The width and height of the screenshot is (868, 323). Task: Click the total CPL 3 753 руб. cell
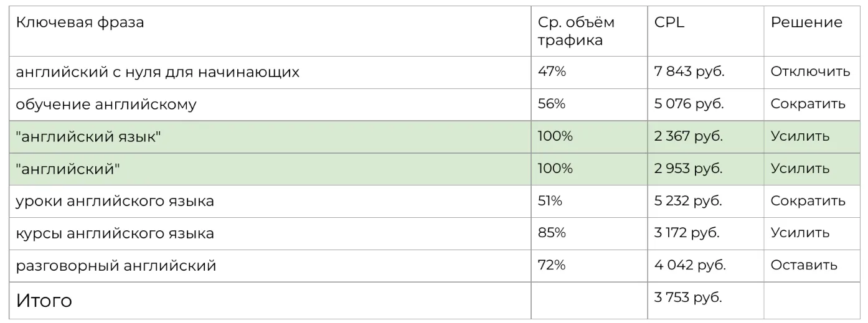pos(688,298)
